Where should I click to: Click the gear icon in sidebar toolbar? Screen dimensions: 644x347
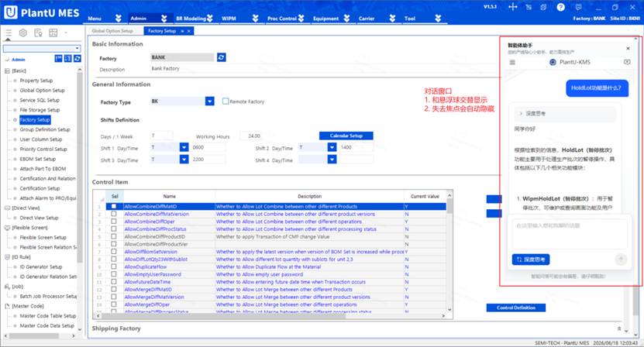23,33
